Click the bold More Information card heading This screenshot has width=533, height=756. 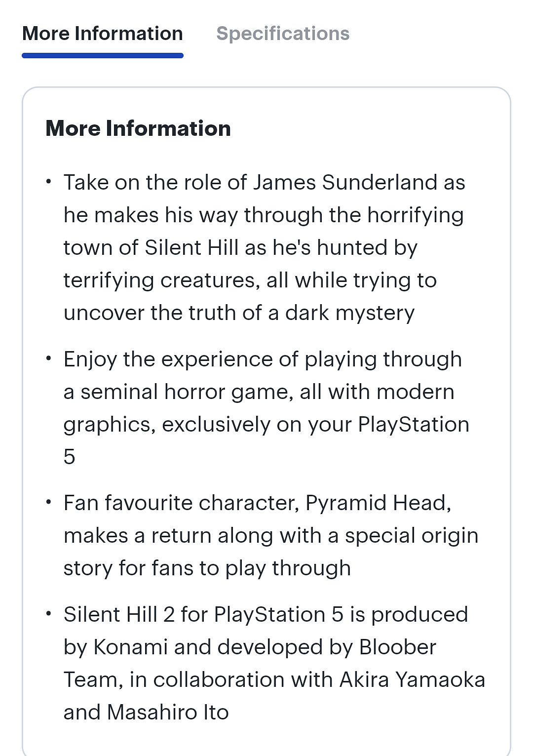coord(138,128)
